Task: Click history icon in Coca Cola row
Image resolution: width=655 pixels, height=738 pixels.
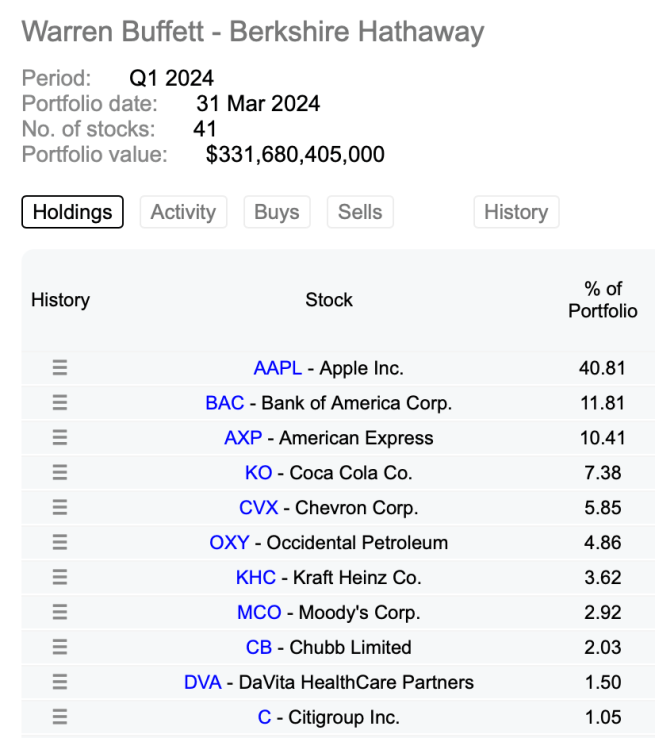Action: (x=60, y=473)
